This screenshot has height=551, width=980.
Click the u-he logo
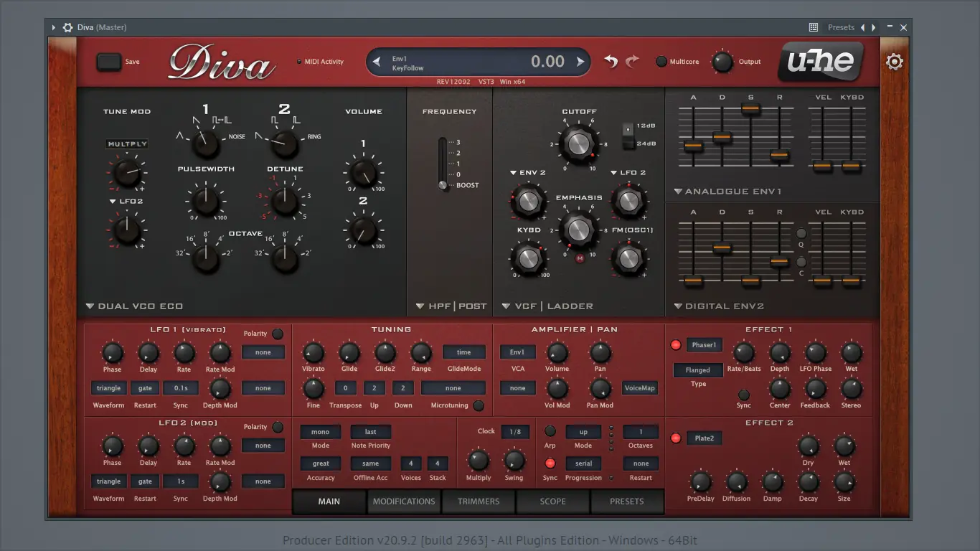821,62
